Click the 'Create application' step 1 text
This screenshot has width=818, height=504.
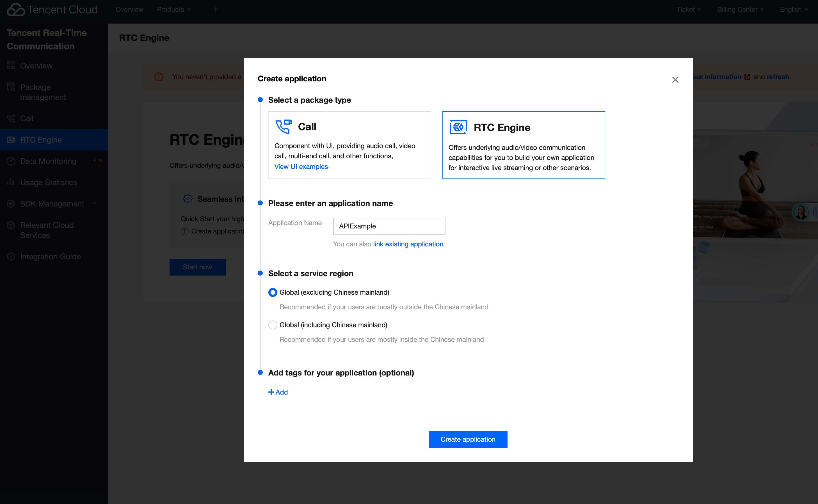click(x=218, y=231)
